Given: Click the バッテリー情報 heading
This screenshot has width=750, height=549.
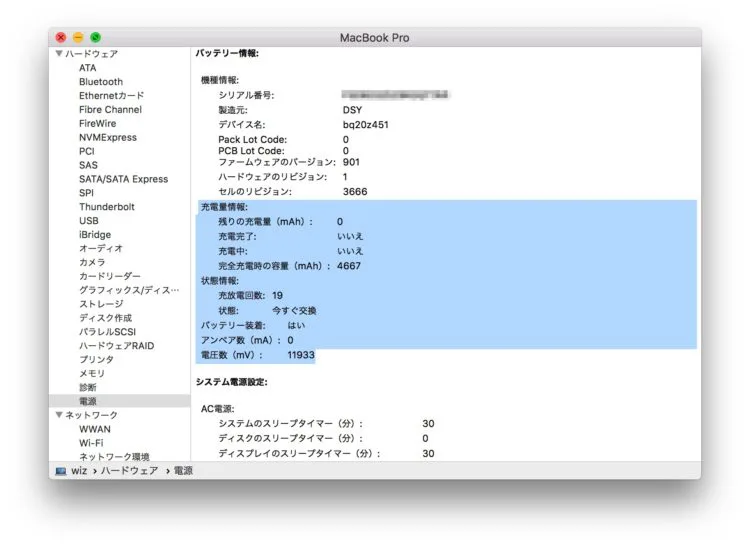Looking at the screenshot, I should pyautogui.click(x=227, y=53).
